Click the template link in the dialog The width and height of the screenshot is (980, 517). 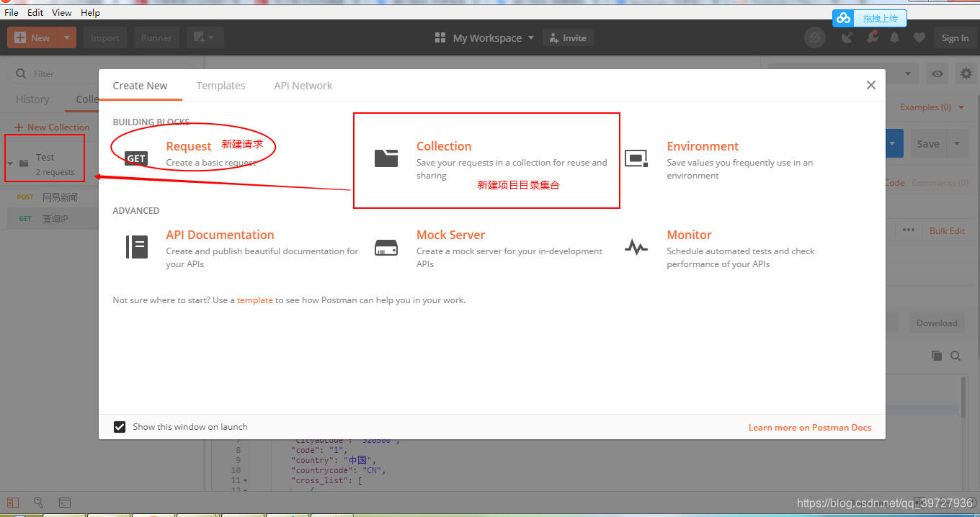coord(255,300)
